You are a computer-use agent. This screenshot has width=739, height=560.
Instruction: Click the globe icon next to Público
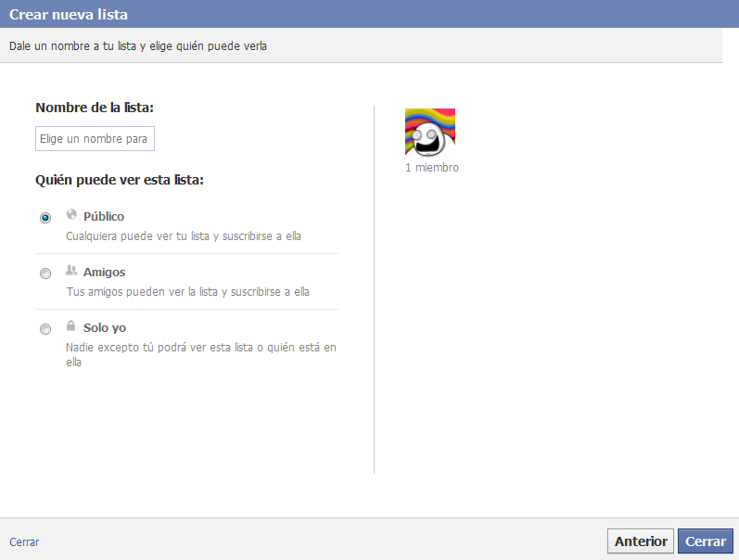71,215
